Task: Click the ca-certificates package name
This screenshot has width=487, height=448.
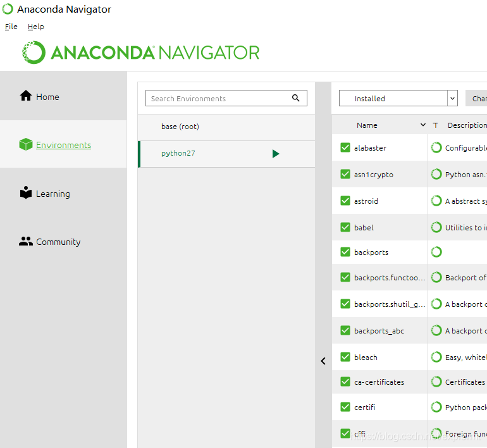Action: pyautogui.click(x=379, y=382)
